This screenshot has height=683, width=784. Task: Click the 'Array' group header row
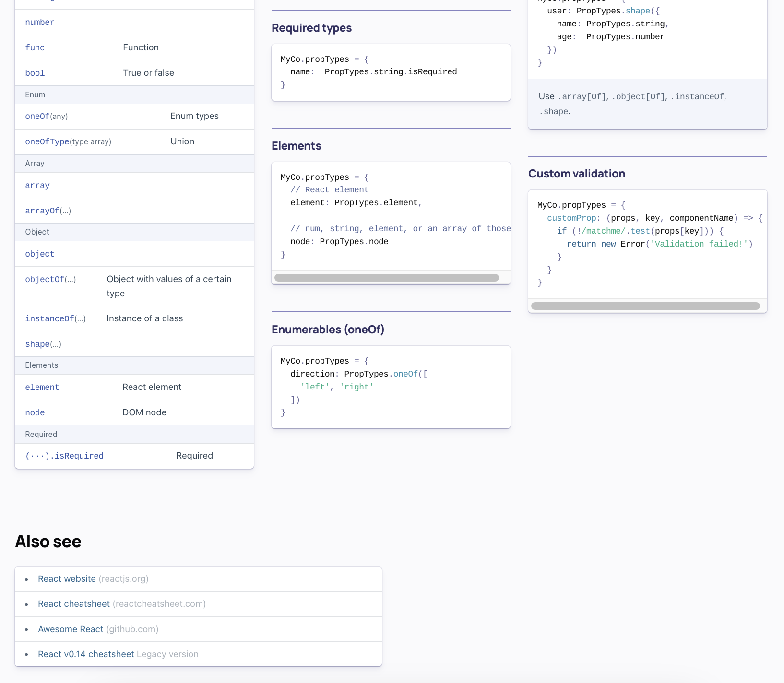(134, 164)
